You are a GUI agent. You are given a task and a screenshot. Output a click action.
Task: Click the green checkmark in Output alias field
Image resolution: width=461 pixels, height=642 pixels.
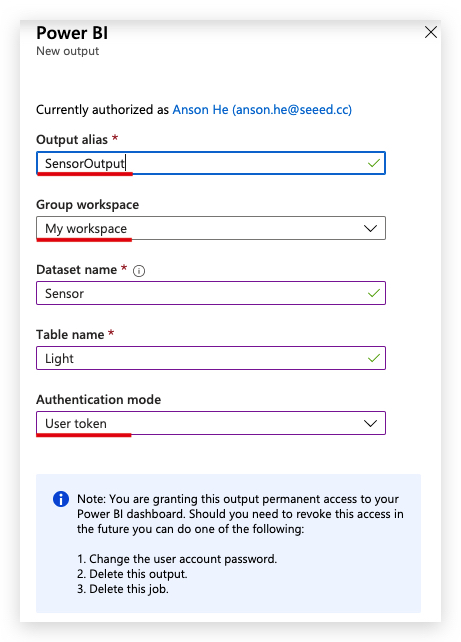[x=374, y=163]
